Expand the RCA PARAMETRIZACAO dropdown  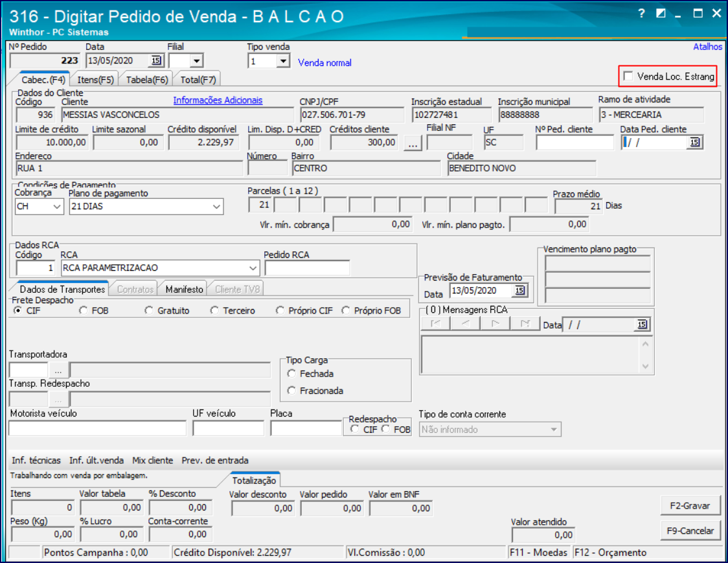253,268
